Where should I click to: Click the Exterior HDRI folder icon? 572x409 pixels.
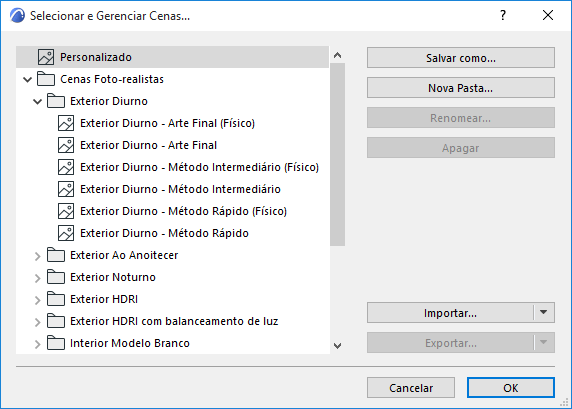56,299
